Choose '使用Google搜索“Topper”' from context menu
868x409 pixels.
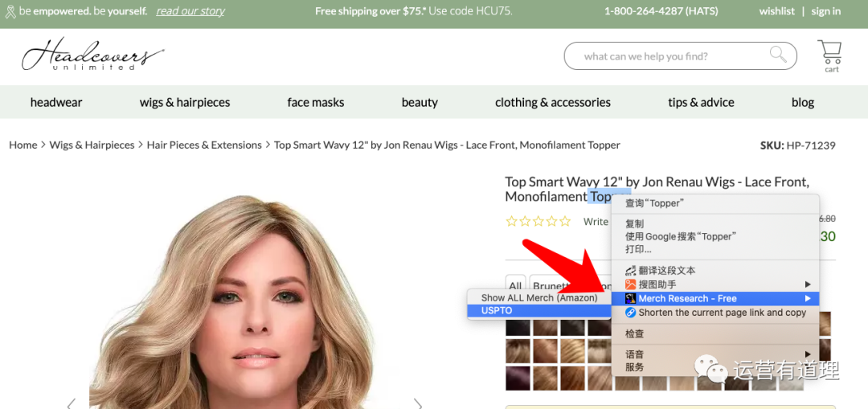(x=680, y=236)
